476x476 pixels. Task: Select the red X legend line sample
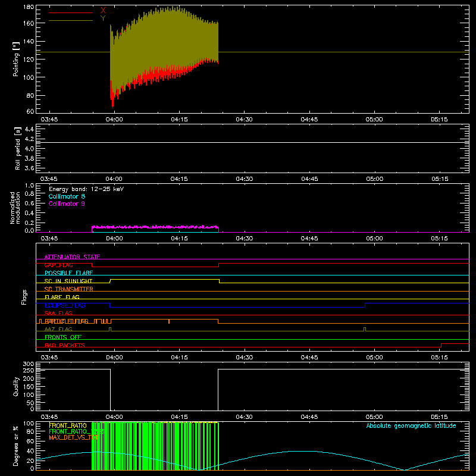coord(71,12)
